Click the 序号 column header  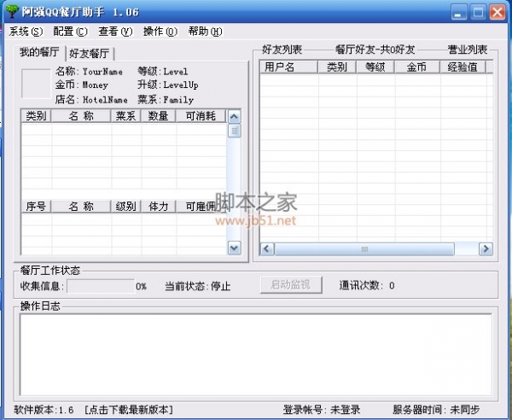click(36, 206)
